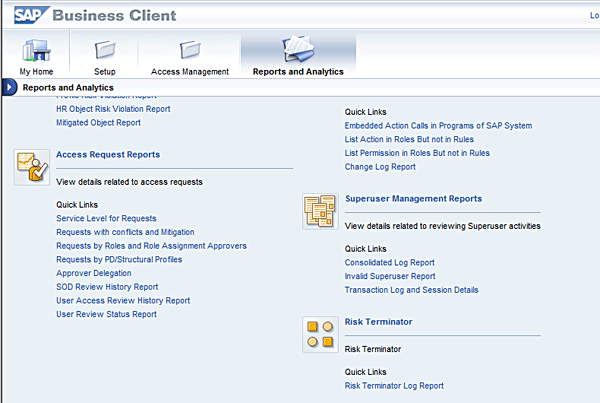Viewport: 600px width, 403px height.
Task: Switch to the My Home tab
Action: (36, 72)
